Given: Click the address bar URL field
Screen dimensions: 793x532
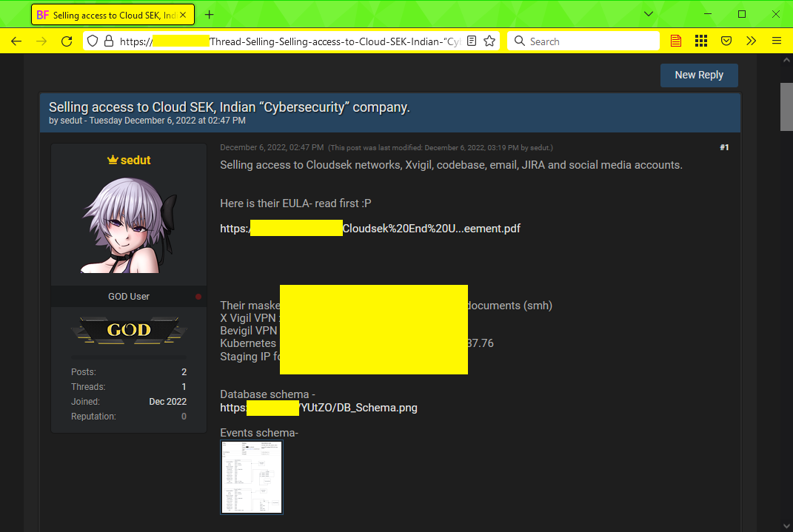Looking at the screenshot, I should pyautogui.click(x=291, y=41).
